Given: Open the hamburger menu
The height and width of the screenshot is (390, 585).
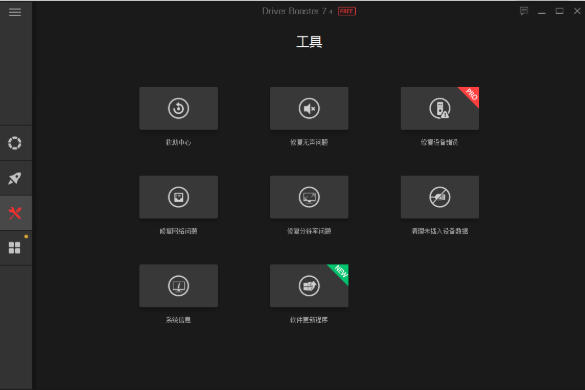Looking at the screenshot, I should 15,12.
